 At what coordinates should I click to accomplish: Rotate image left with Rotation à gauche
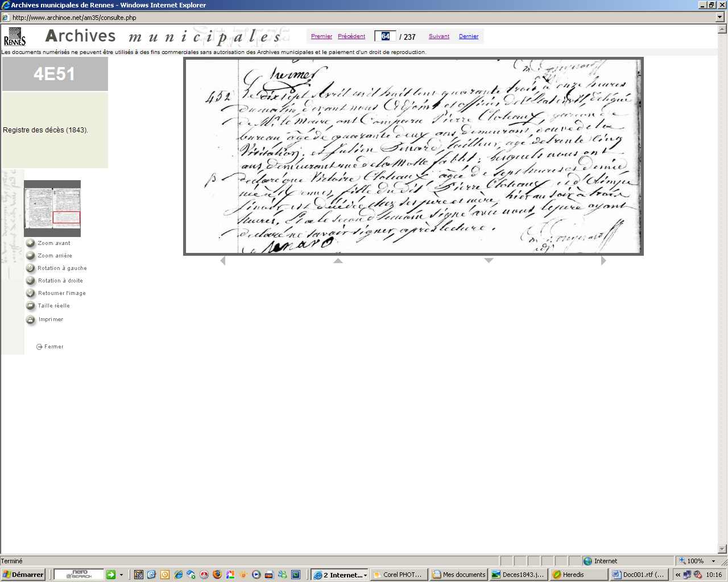point(31,268)
